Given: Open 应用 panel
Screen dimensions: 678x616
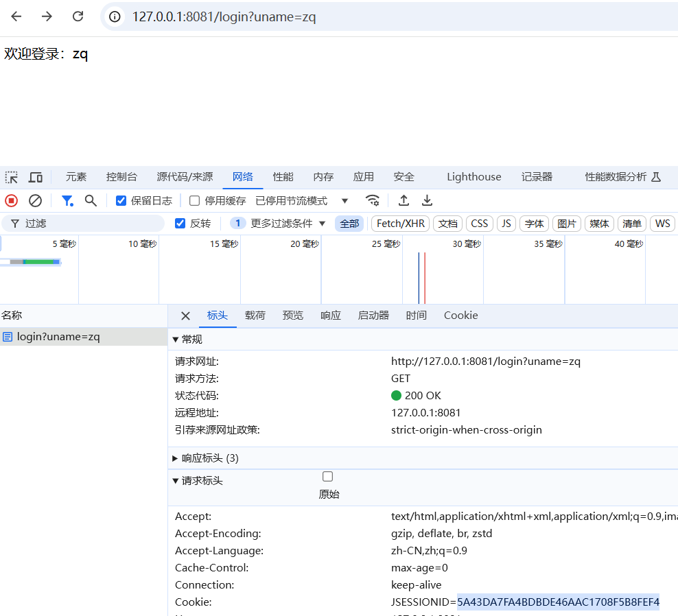Looking at the screenshot, I should tap(363, 177).
